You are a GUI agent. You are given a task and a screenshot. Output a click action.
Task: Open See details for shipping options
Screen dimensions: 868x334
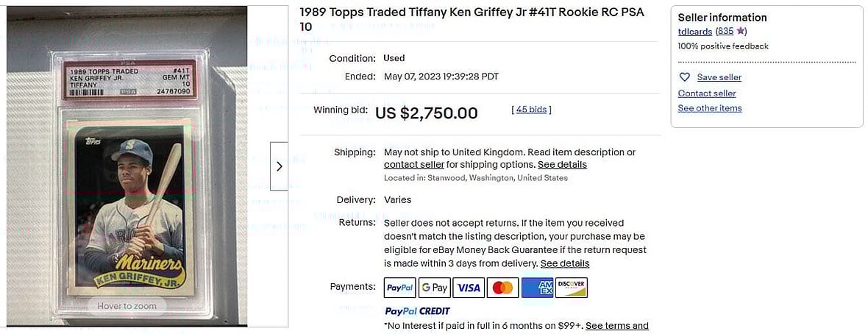click(x=562, y=165)
